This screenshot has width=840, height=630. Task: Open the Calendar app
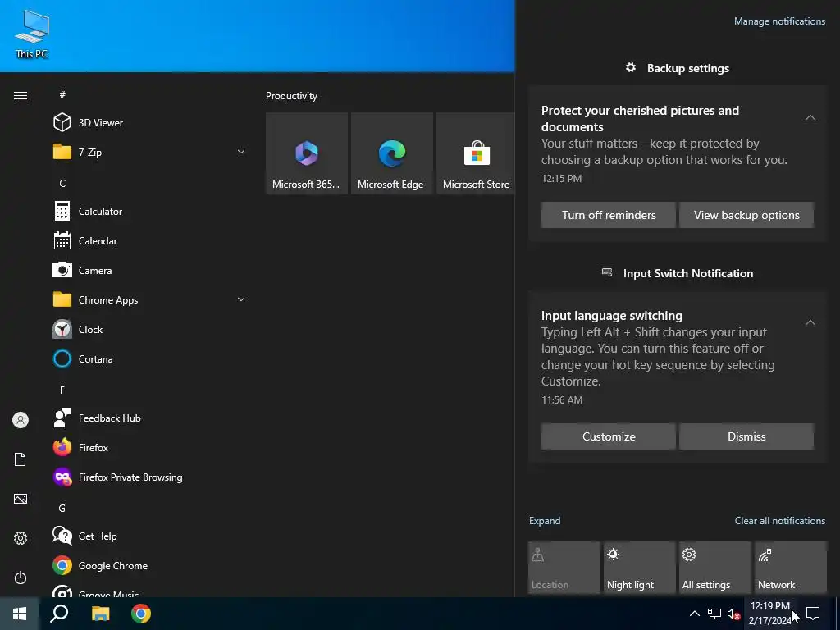[x=149, y=240]
